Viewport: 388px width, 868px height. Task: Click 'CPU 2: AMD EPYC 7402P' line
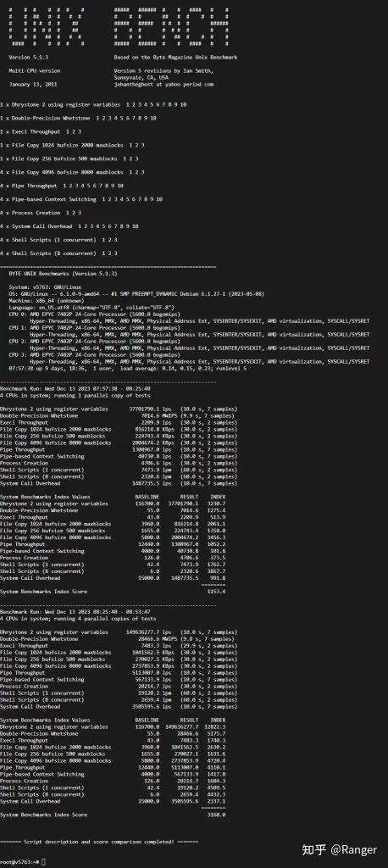click(x=95, y=341)
